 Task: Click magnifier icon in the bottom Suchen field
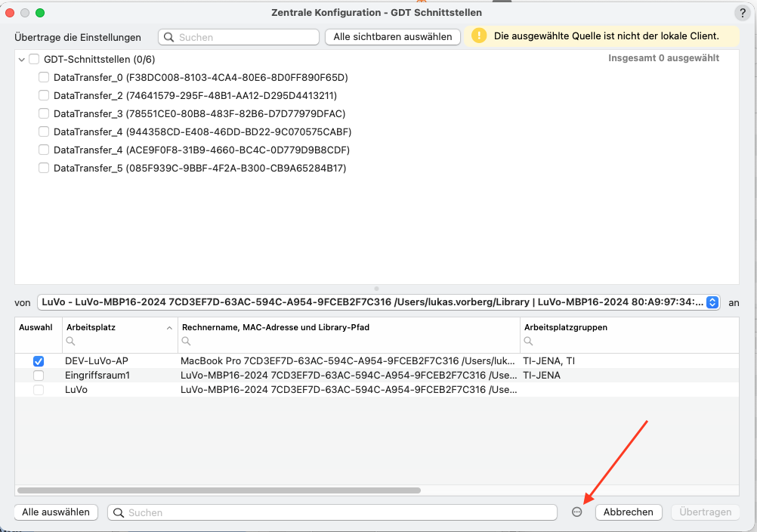click(x=119, y=512)
